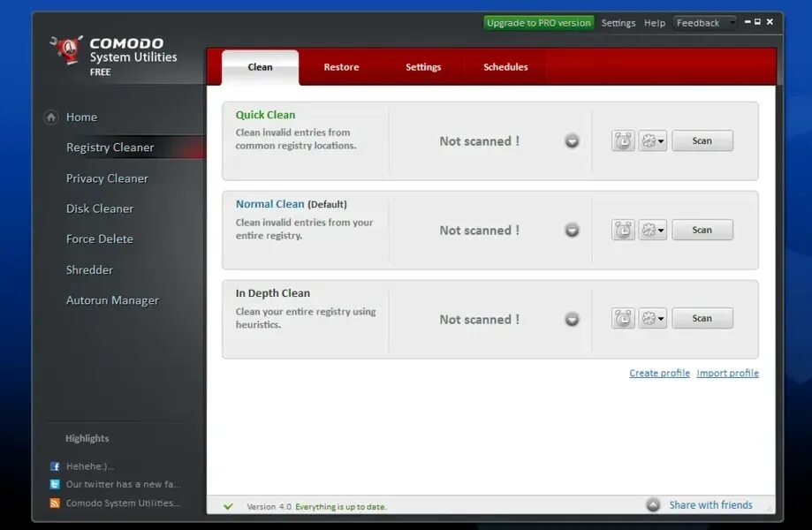Screen dimensions: 812x530
Task: Click 'Everything is up to date' status text
Action: click(x=341, y=507)
